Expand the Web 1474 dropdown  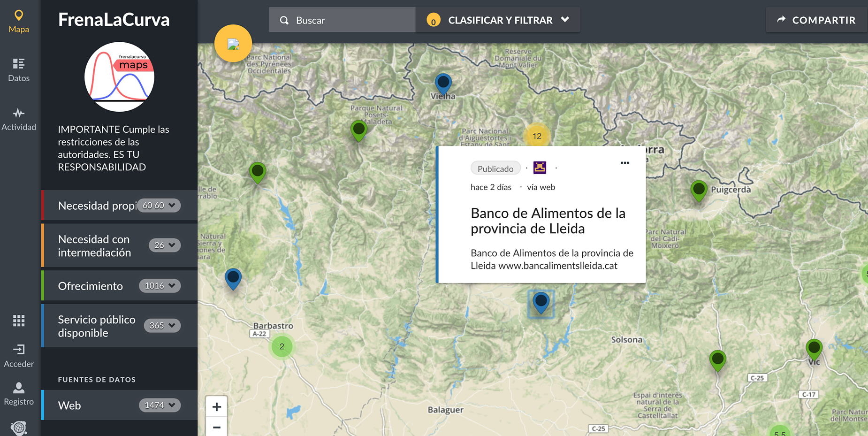(x=160, y=405)
